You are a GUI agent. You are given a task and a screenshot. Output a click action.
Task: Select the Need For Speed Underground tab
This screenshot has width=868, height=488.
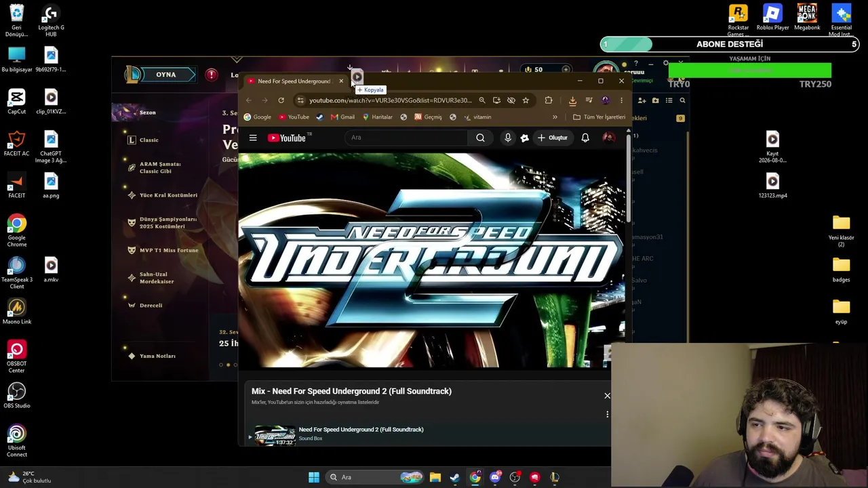click(x=294, y=81)
